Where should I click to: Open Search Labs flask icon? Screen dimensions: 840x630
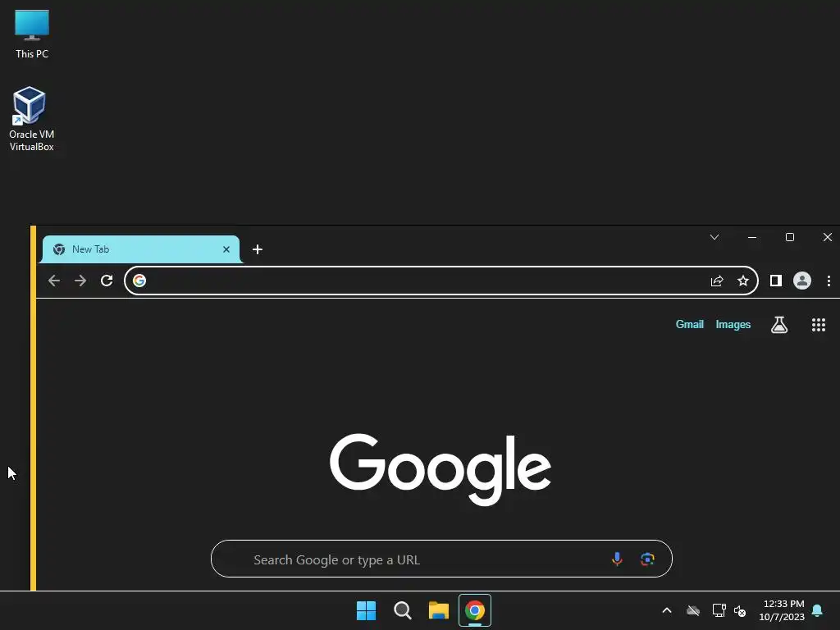(x=779, y=324)
